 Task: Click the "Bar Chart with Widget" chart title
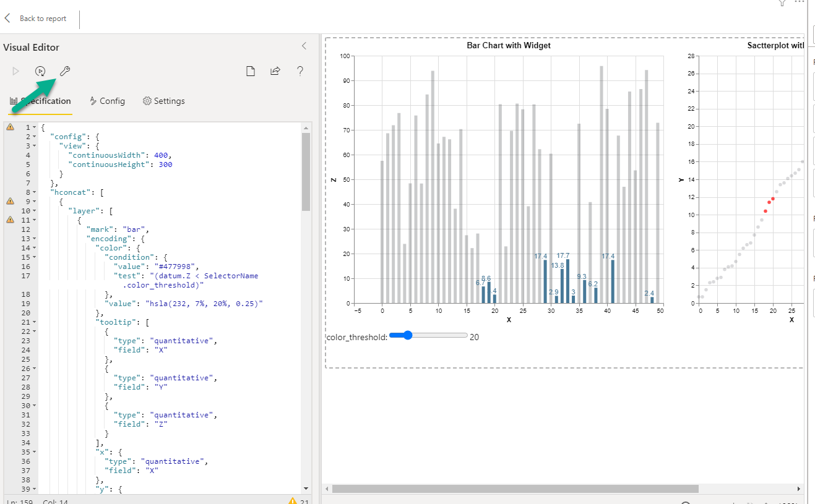509,45
